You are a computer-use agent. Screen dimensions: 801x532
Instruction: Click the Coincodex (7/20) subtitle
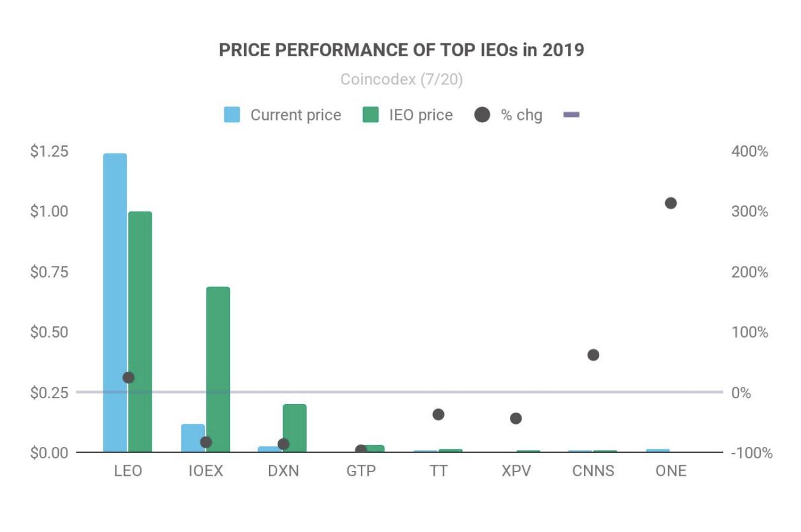401,80
